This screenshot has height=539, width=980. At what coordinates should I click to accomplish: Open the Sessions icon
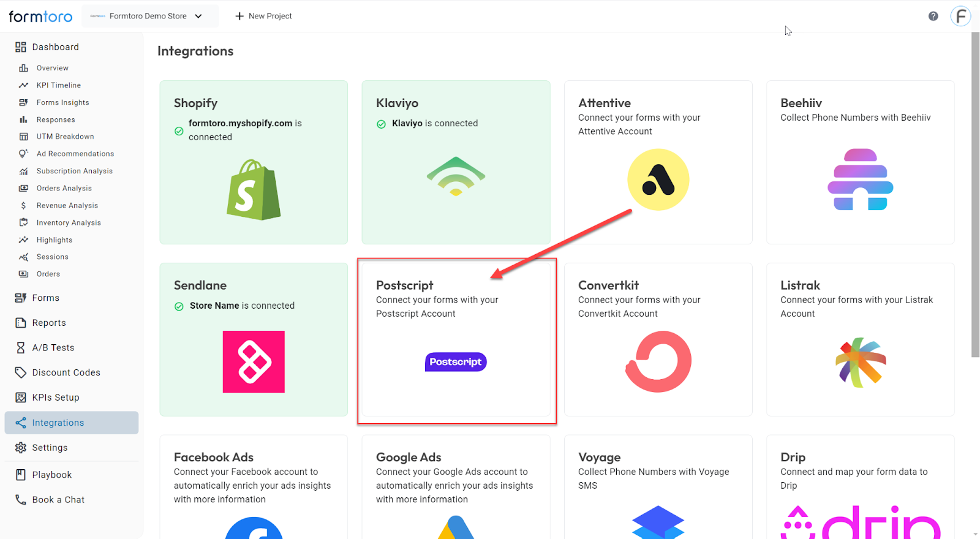coord(23,257)
